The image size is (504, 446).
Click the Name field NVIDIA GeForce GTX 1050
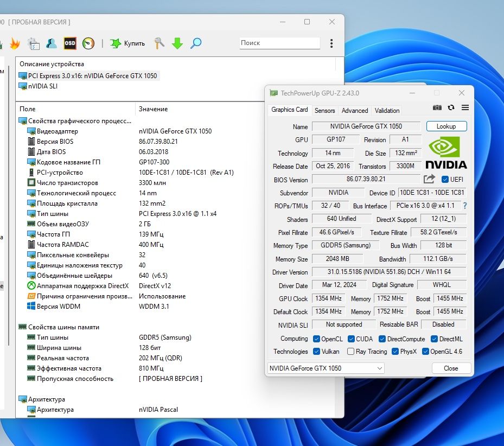click(366, 126)
